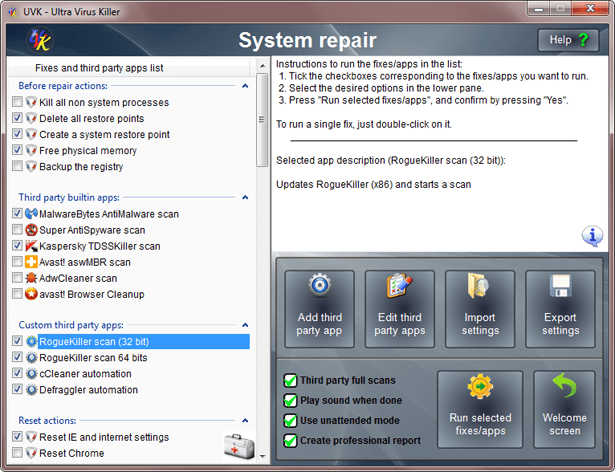The width and height of the screenshot is (615, 472).
Task: Click gear icon beside RogueKiller scan 64 bits
Action: click(31, 357)
